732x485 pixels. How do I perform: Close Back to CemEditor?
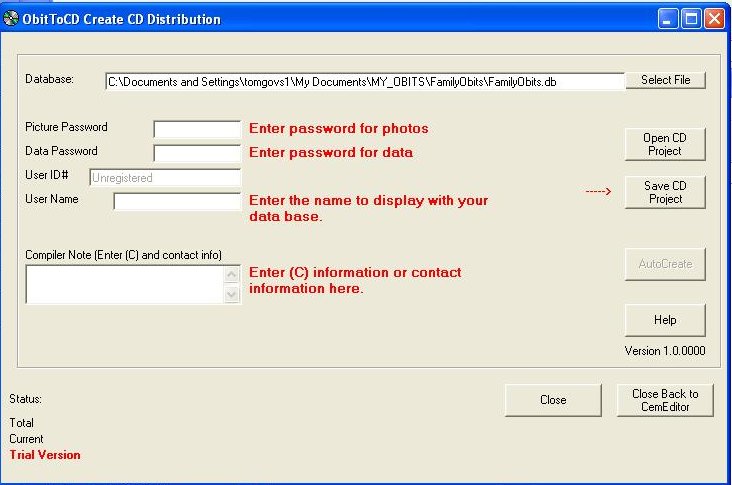coord(665,400)
